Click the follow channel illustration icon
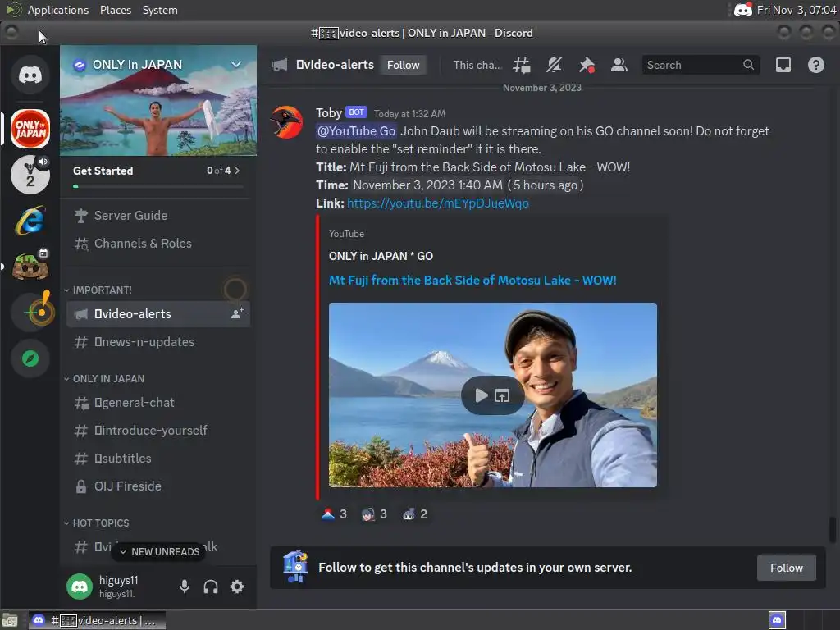Viewport: 840px width, 630px height. pos(295,567)
